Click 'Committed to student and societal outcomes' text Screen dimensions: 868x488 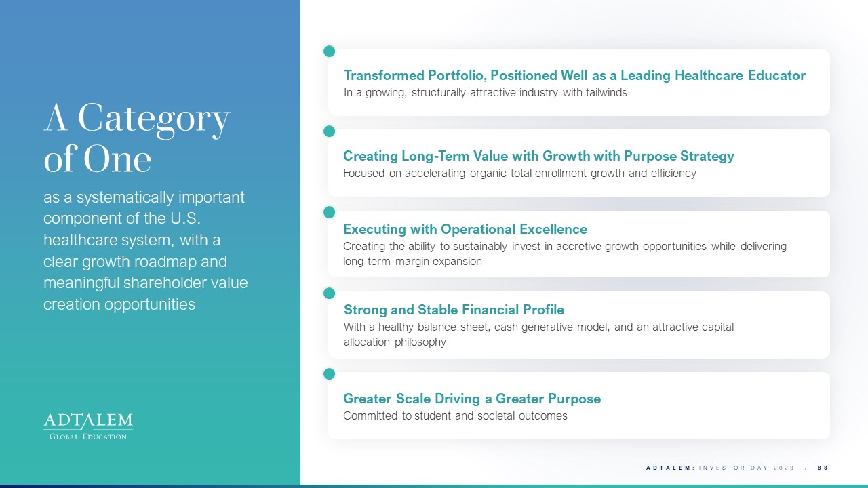[x=455, y=415]
